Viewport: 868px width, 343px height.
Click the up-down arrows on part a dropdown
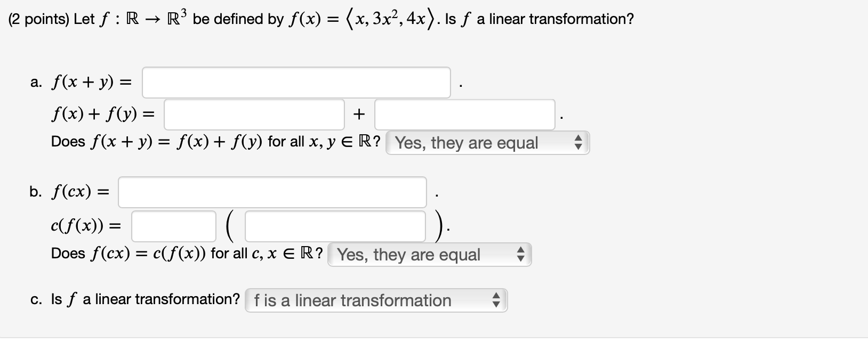pyautogui.click(x=577, y=142)
